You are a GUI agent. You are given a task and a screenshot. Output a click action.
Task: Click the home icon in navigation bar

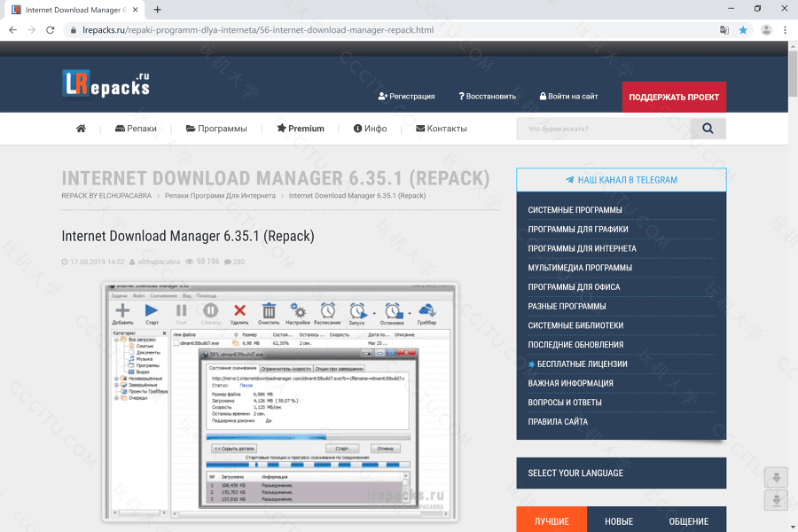point(81,129)
